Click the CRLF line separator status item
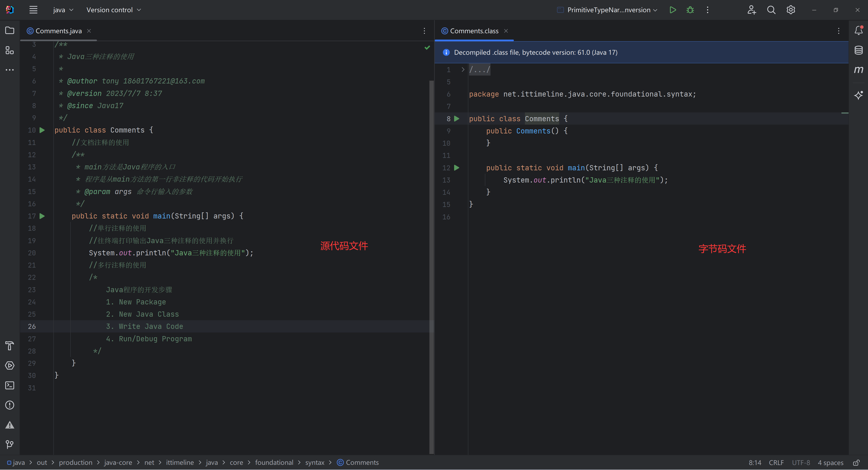 [x=776, y=463]
